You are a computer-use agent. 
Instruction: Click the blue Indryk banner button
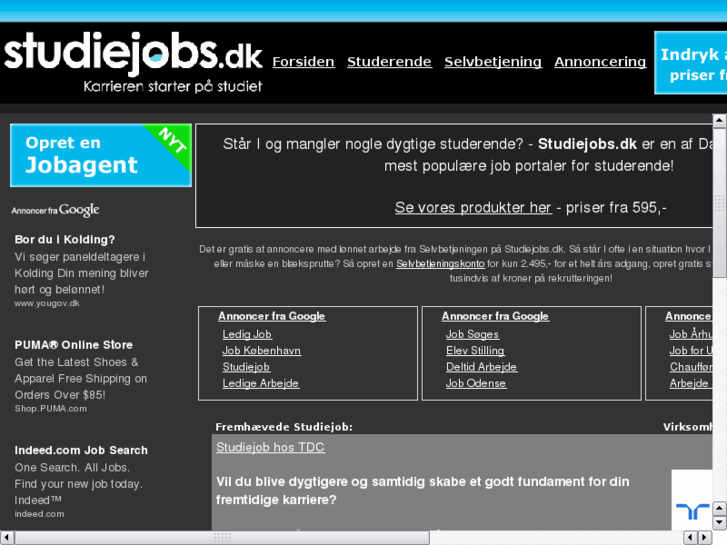click(x=690, y=63)
